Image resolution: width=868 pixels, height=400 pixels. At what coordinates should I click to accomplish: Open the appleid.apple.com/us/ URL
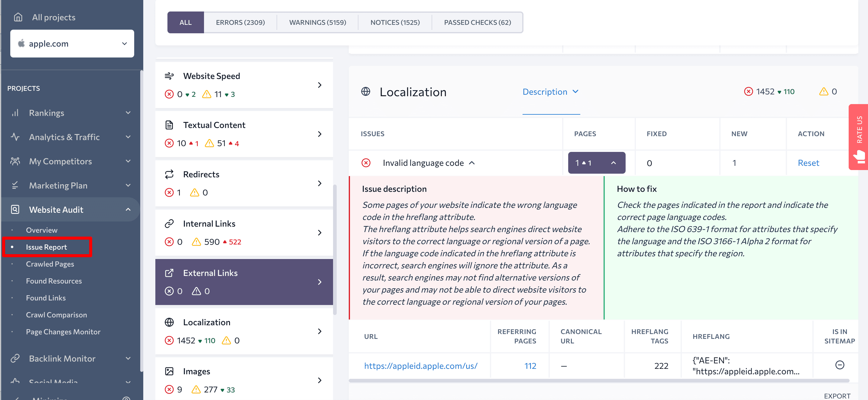(x=421, y=366)
